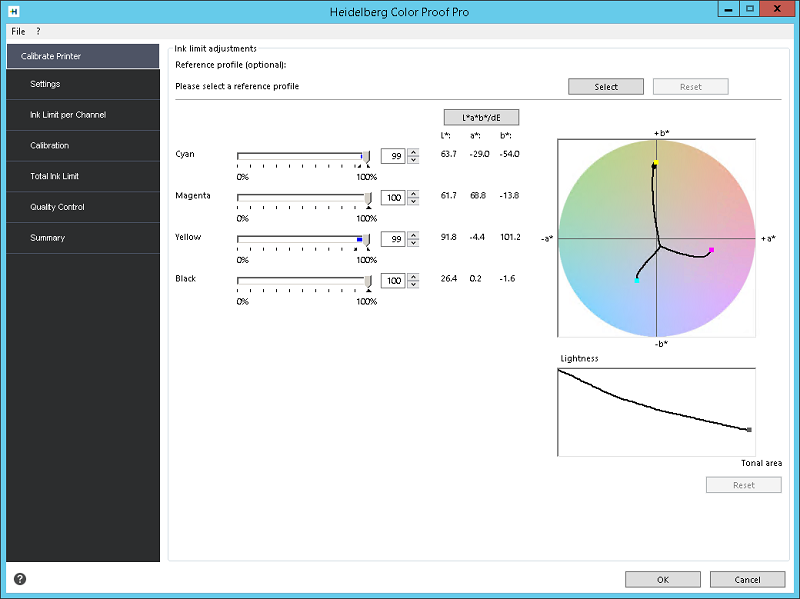The height and width of the screenshot is (599, 800).
Task: Click the Yellow b* value 101.2
Action: click(x=510, y=237)
